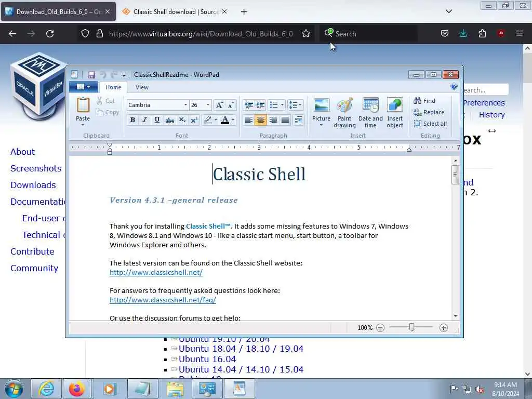The height and width of the screenshot is (399, 532).
Task: Insert Date and time
Action: [x=370, y=113]
